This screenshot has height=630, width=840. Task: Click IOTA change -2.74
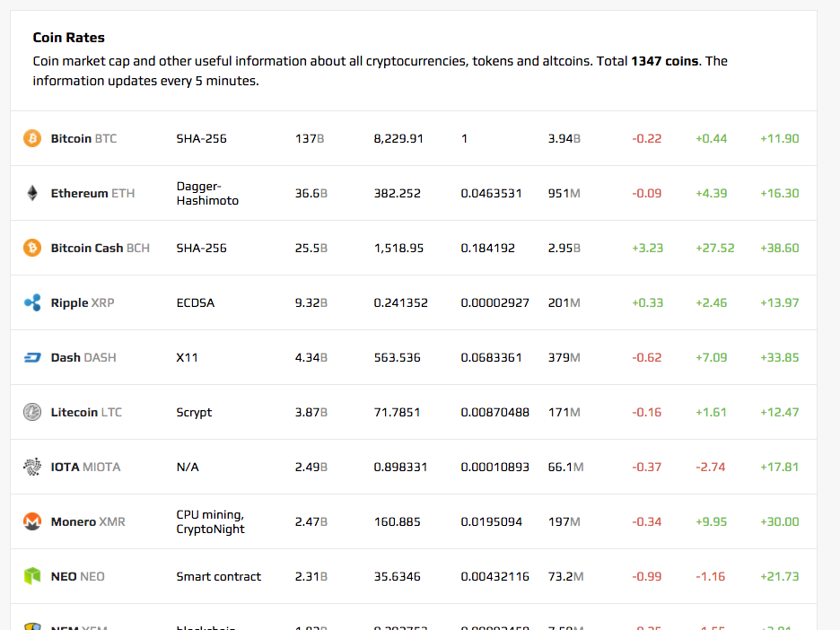(711, 467)
